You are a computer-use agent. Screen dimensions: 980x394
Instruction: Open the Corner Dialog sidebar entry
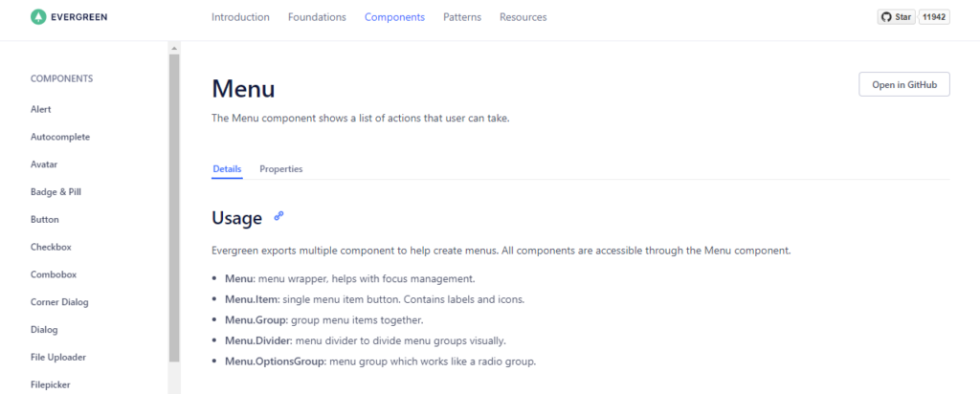(59, 302)
